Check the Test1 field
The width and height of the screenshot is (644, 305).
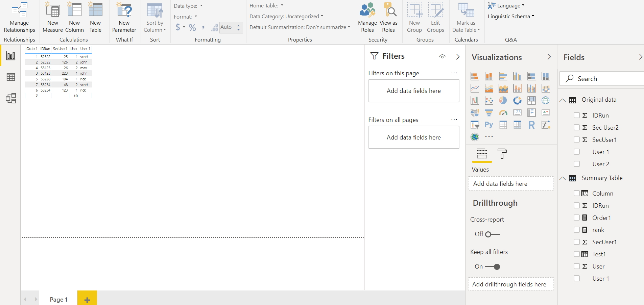click(577, 254)
